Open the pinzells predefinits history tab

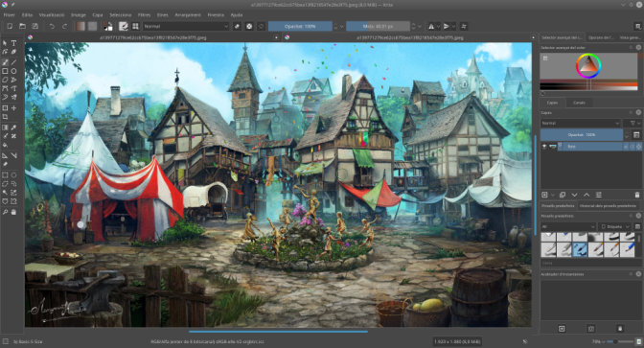[608, 205]
